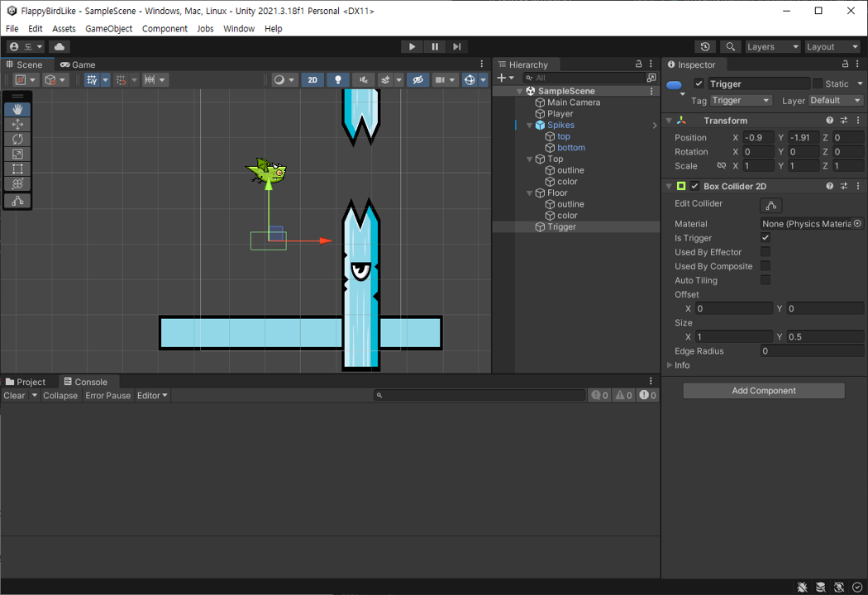Image resolution: width=868 pixels, height=595 pixels.
Task: Click the Play button
Action: coord(412,46)
